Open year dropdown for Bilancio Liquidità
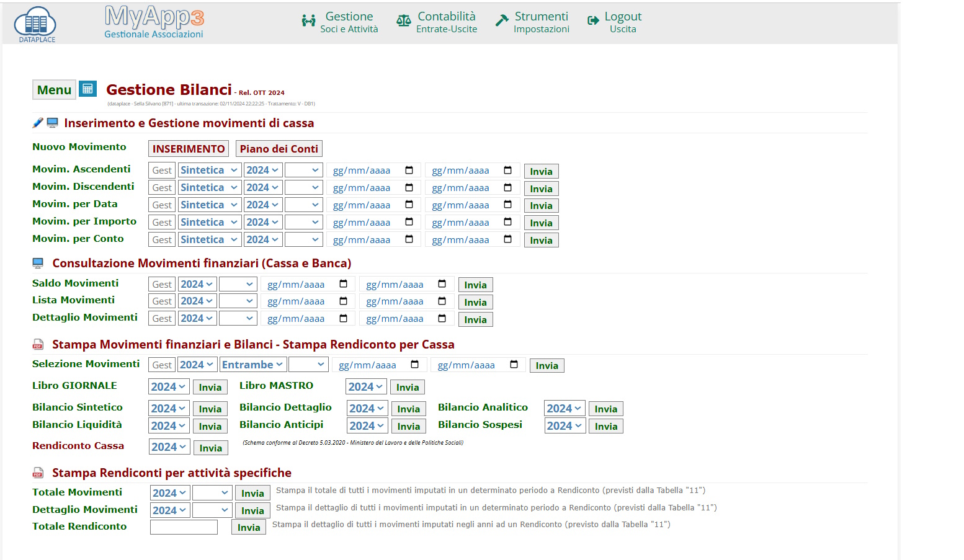 (169, 426)
